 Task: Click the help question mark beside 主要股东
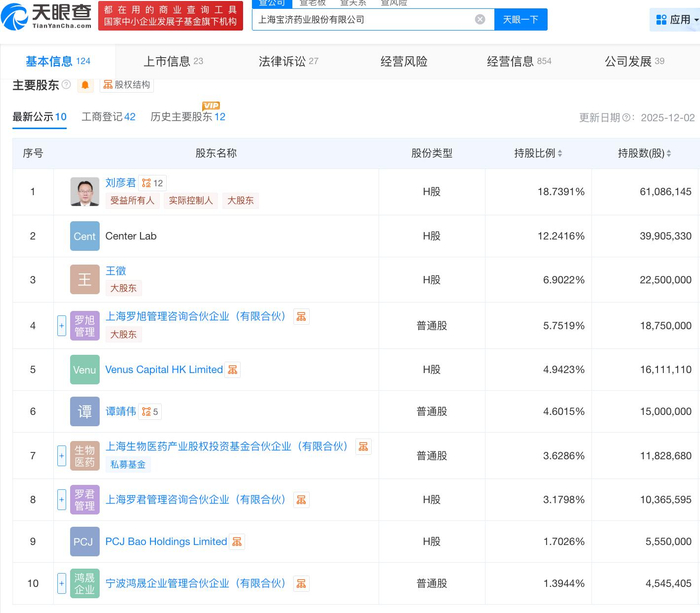coord(67,85)
